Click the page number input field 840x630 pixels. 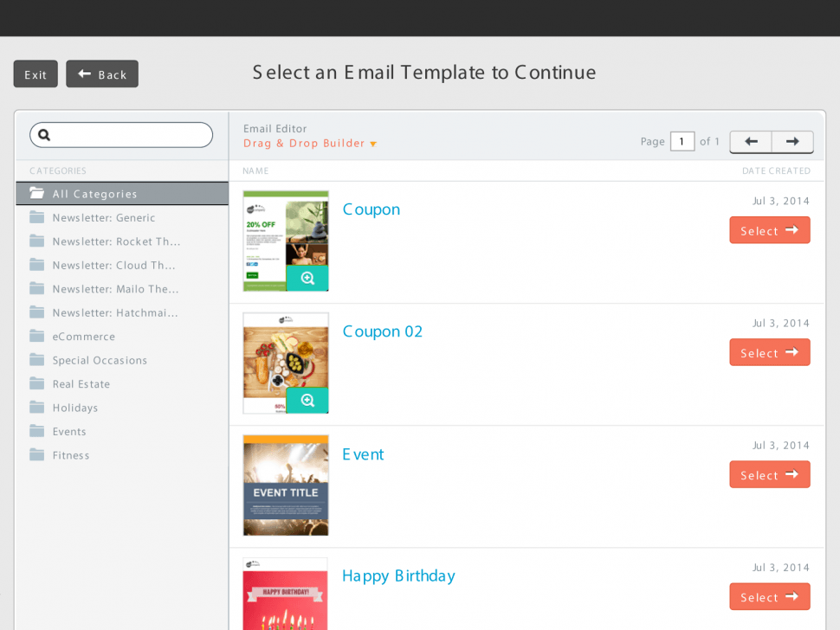pos(682,142)
